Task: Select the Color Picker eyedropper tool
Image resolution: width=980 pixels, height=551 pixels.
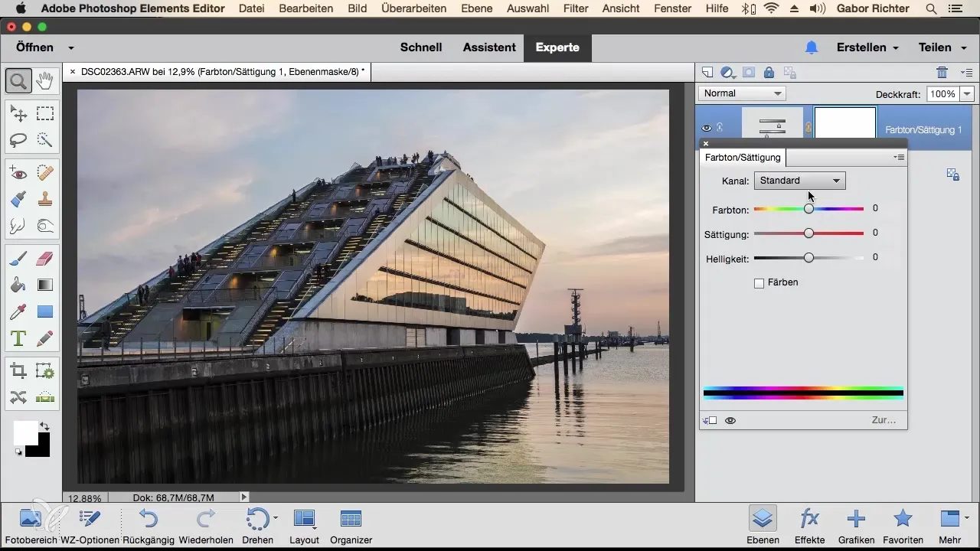Action: point(18,311)
